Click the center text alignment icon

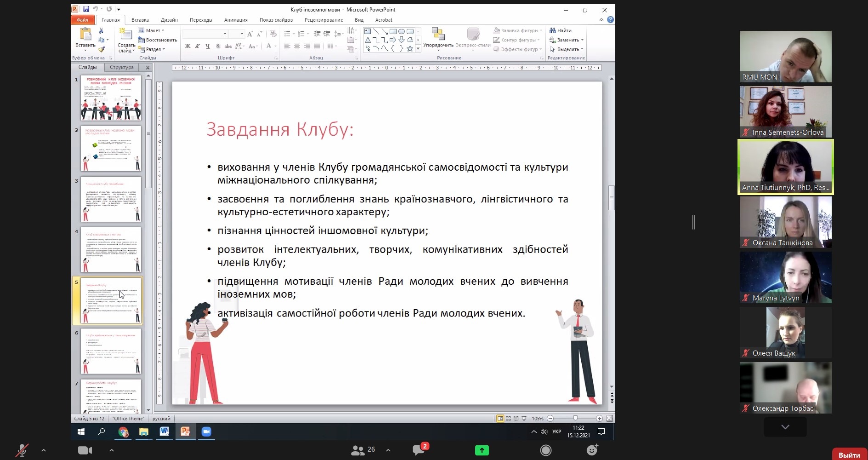coord(297,46)
